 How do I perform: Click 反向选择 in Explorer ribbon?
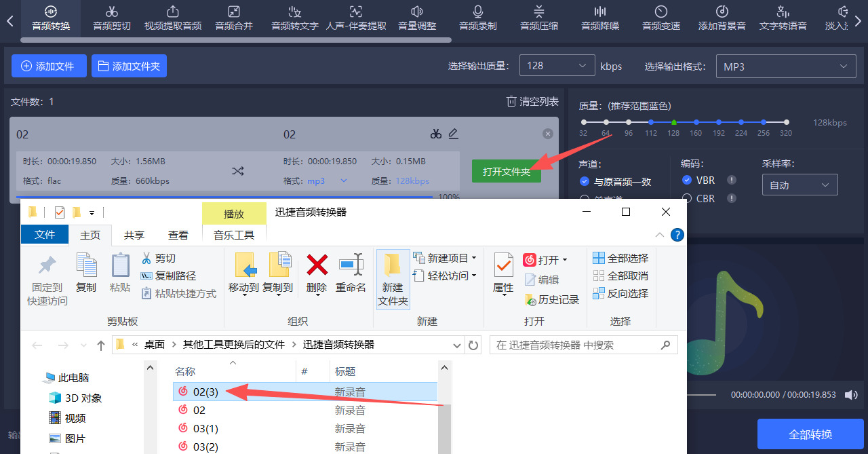(x=620, y=293)
